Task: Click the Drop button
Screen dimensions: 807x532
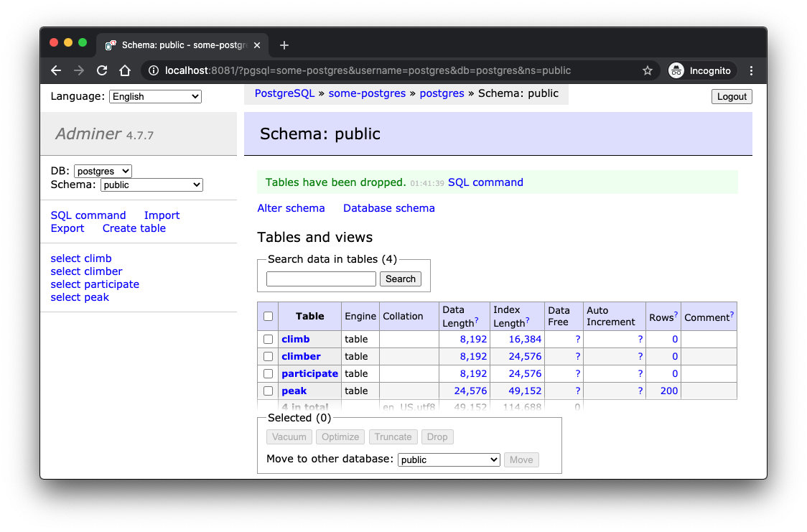Action: tap(437, 437)
